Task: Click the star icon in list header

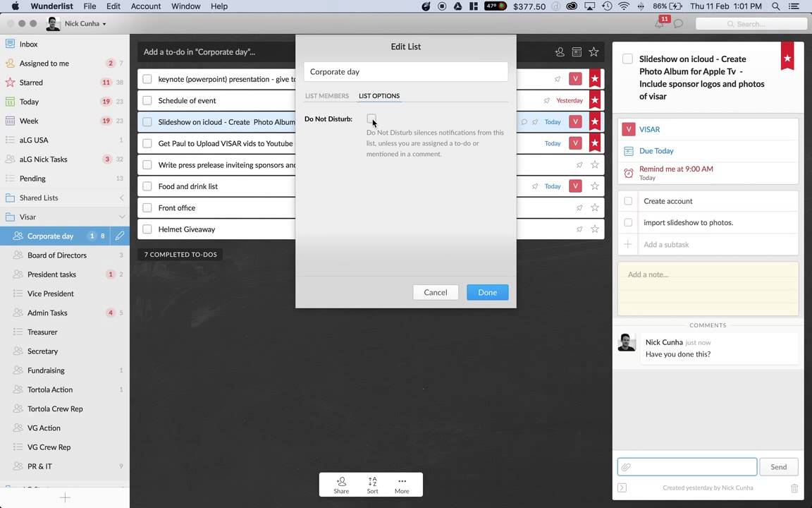Action: coord(593,52)
